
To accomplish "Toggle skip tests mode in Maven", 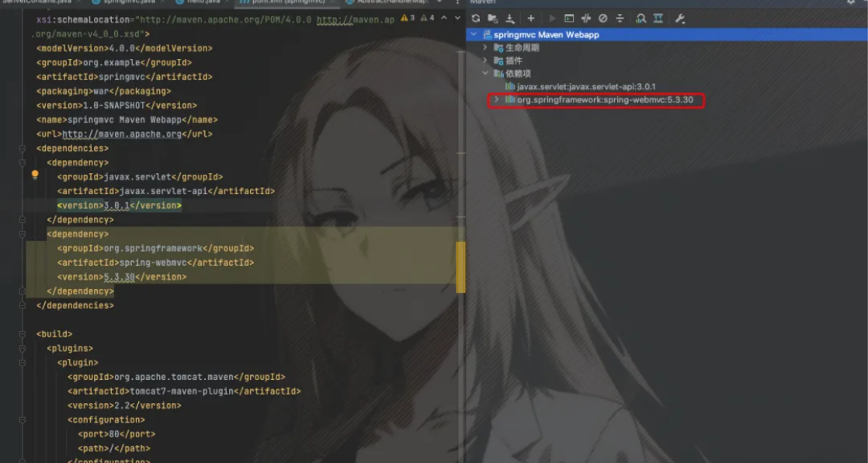I will click(602, 19).
